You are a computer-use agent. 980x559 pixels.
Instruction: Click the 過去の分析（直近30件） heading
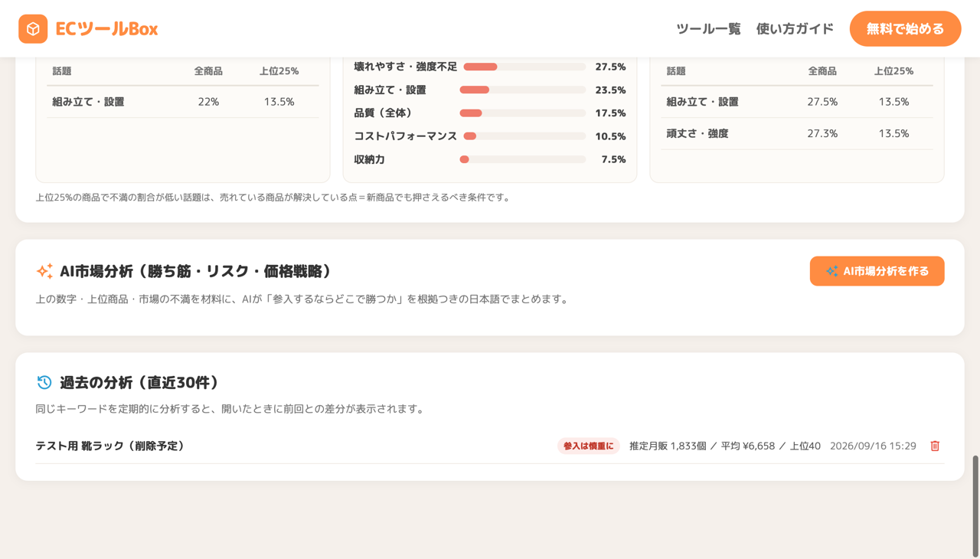140,382
